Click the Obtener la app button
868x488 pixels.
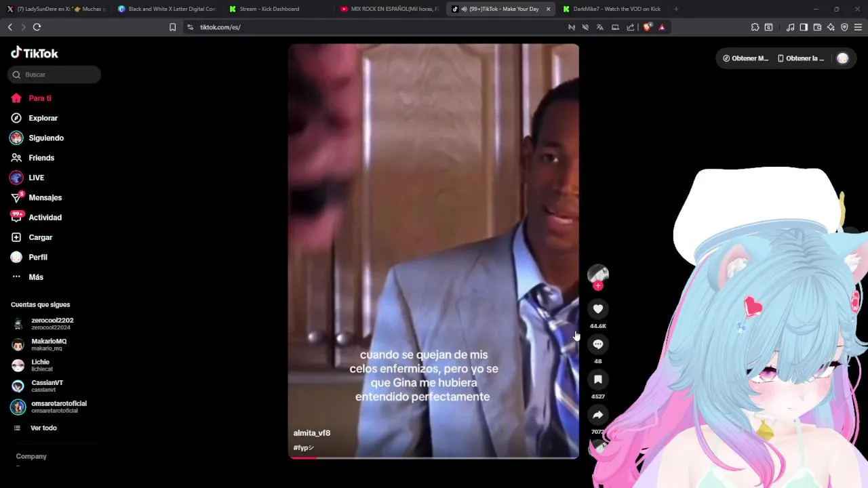[801, 58]
